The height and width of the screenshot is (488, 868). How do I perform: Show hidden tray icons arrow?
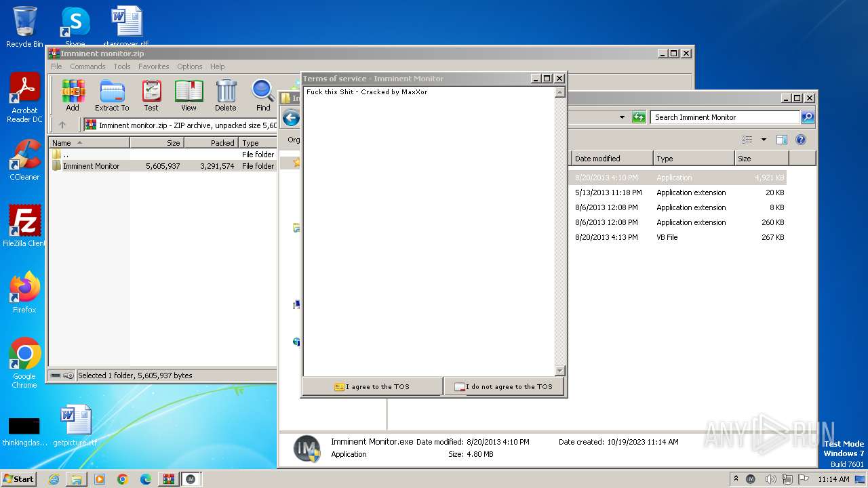point(736,479)
